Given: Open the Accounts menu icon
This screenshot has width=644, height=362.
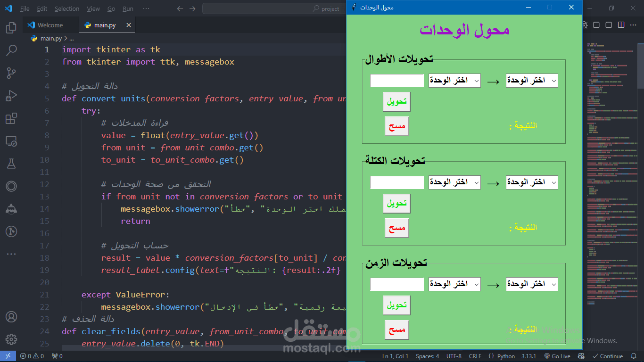Looking at the screenshot, I should pyautogui.click(x=11, y=317).
